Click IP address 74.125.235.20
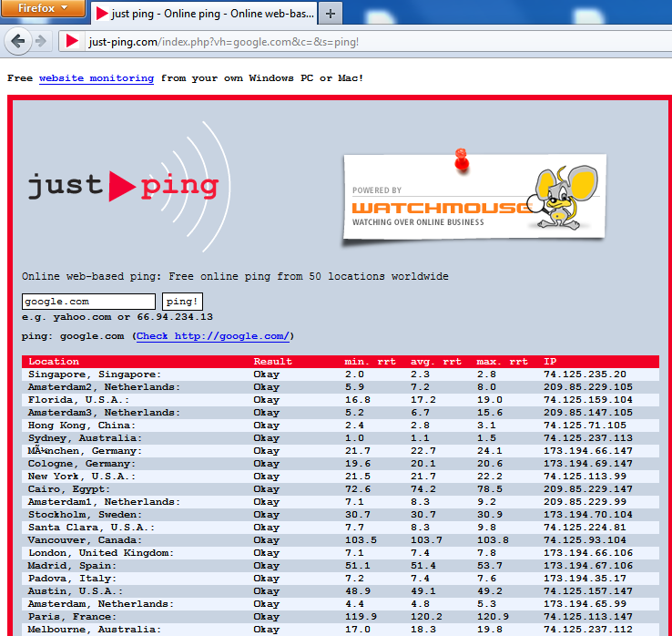The height and width of the screenshot is (636, 672). [585, 374]
